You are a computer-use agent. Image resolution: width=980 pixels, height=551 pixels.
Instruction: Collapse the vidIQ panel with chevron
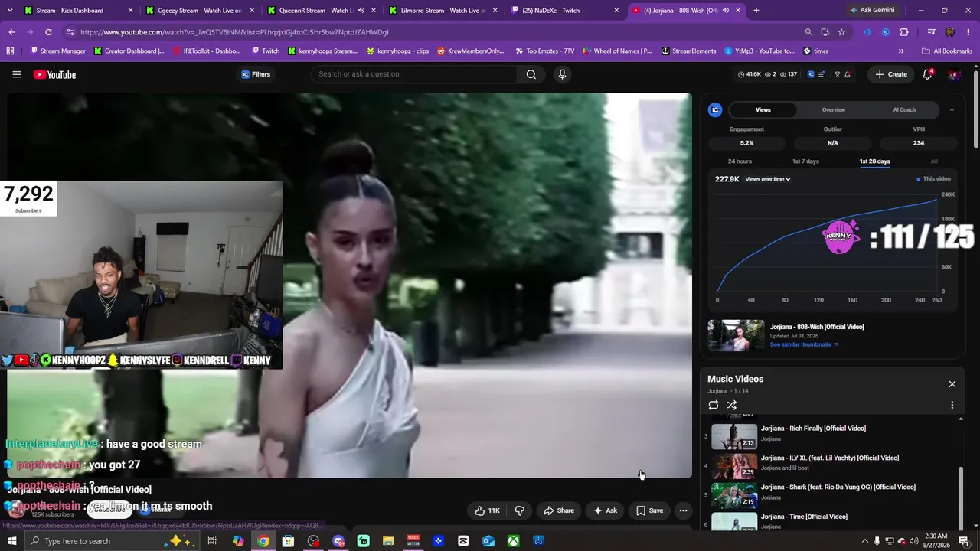coord(952,110)
